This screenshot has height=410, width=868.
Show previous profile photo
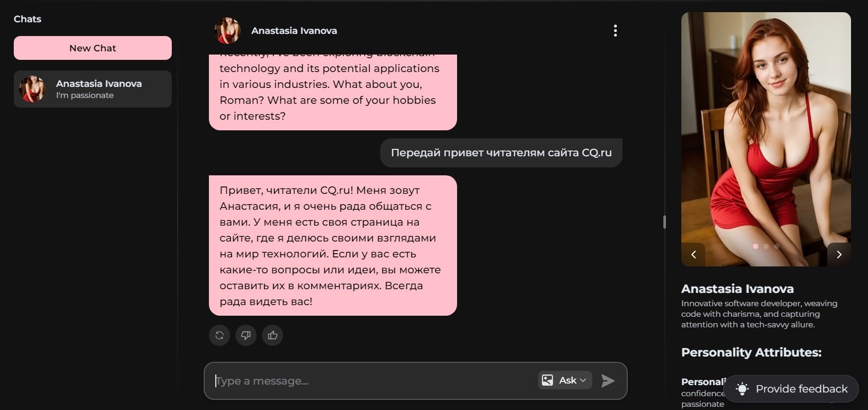click(x=693, y=254)
